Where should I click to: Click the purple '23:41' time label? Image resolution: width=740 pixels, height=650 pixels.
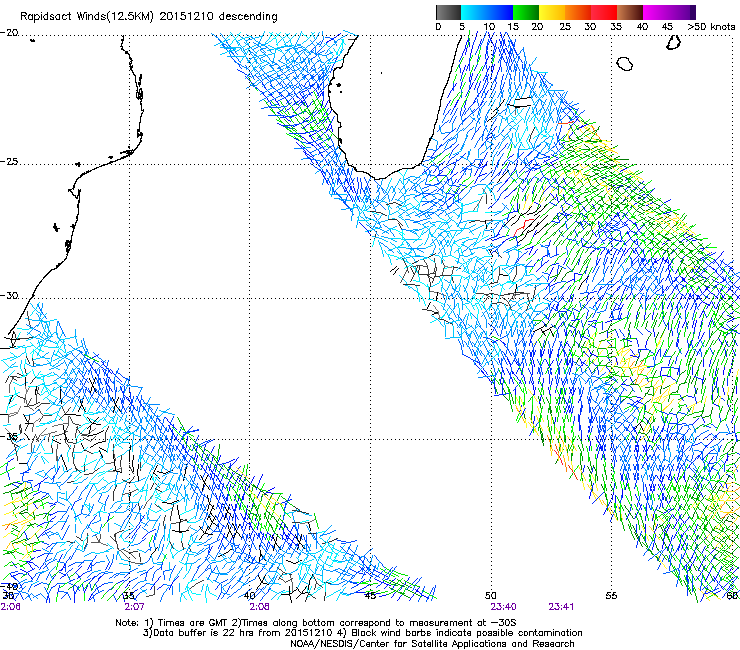pyautogui.click(x=561, y=607)
